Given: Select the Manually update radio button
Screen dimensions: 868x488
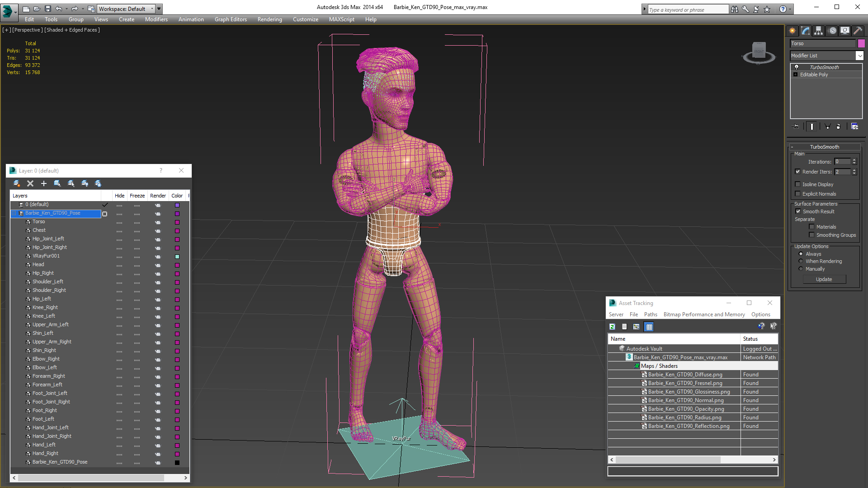Looking at the screenshot, I should click(x=801, y=269).
